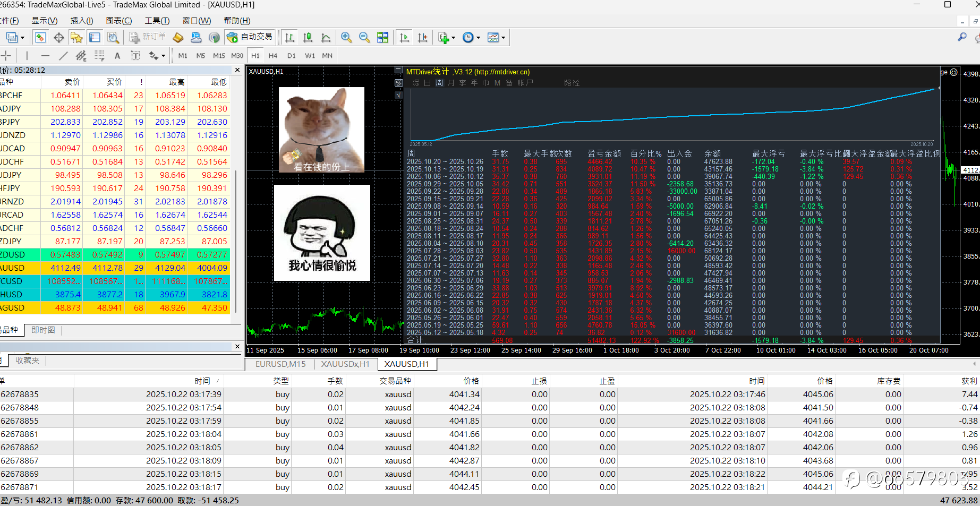Switch to the XAUUSDx,H1 chart tab
The width and height of the screenshot is (980, 506).
point(345,364)
